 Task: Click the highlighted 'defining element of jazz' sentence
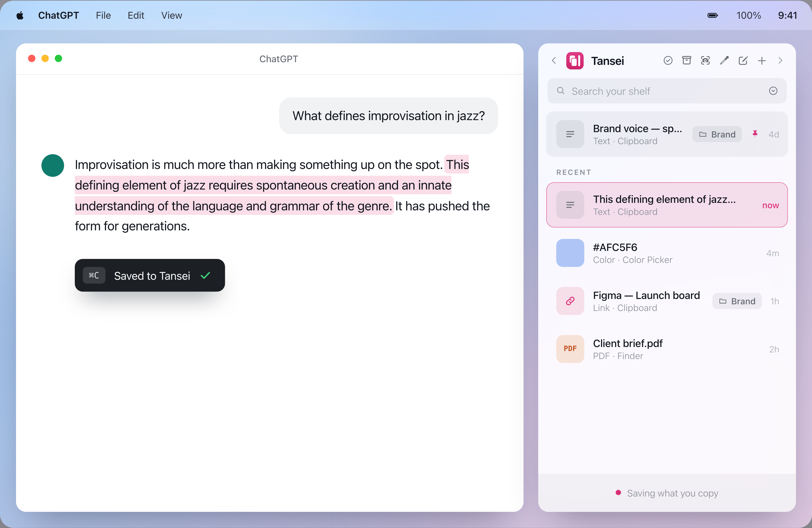pos(263,186)
